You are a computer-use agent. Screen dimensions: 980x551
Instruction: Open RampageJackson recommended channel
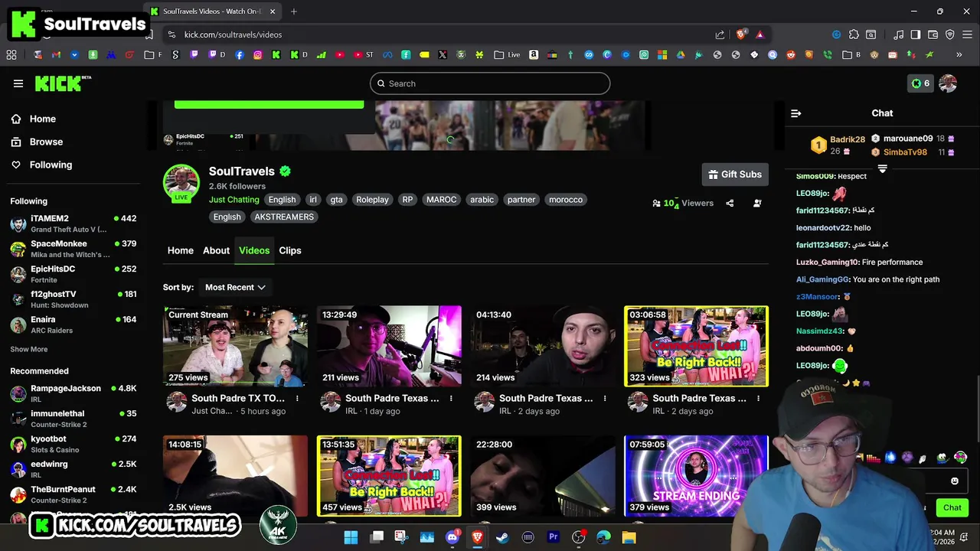tap(73, 393)
